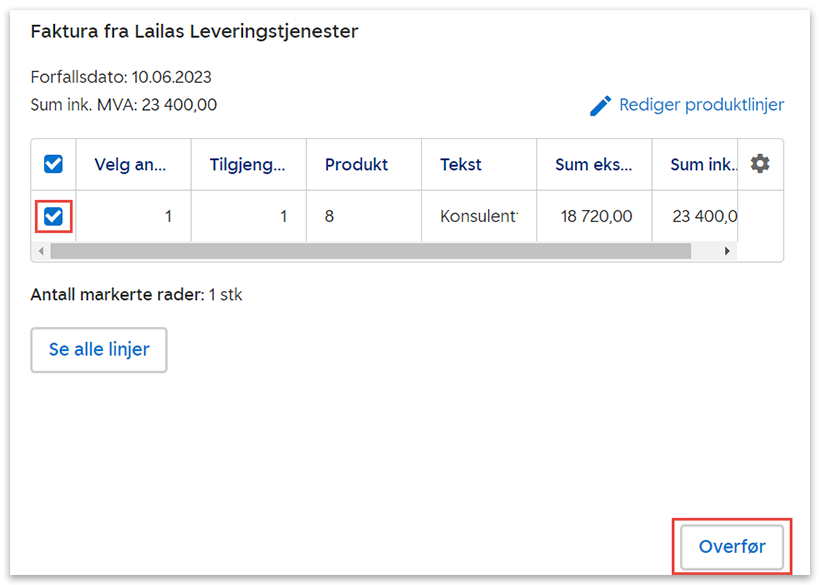Viewport: 820px width, 585px height.
Task: Open table column settings gear icon
Action: coord(760,164)
